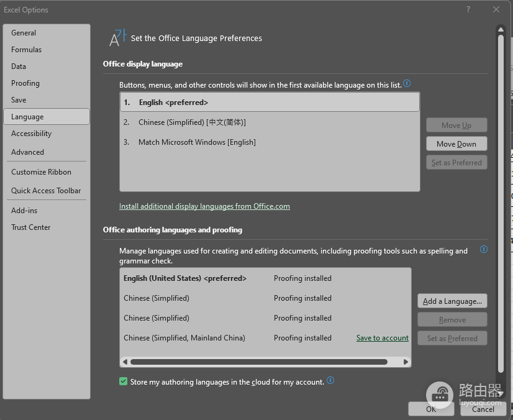Select first Chinese (Simplified) authoring language row
This screenshot has height=420, width=513.
[x=265, y=298]
